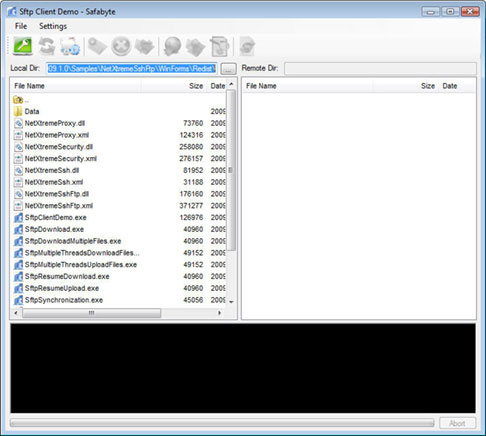Select the NetXtremeSshFtp.xml file name

pos(59,206)
